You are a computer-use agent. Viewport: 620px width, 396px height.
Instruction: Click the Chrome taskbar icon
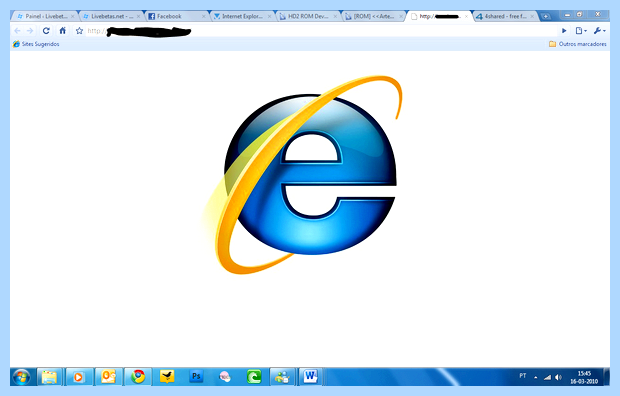[x=138, y=377]
